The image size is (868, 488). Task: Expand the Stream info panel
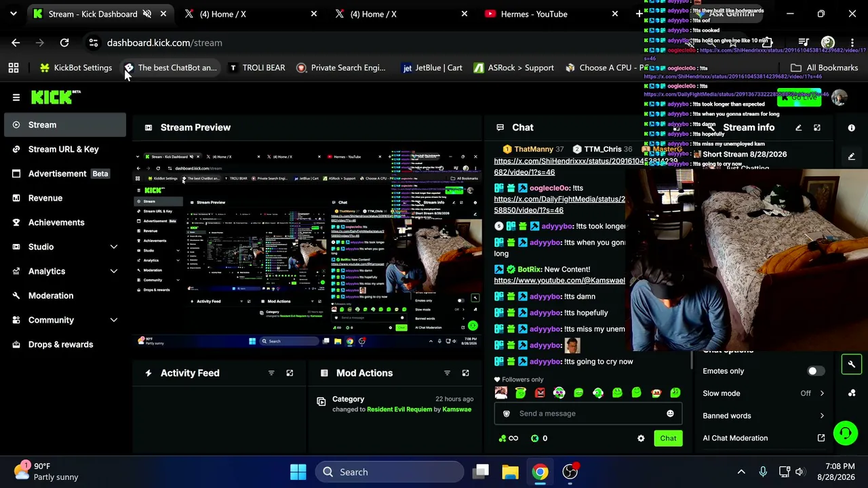817,127
